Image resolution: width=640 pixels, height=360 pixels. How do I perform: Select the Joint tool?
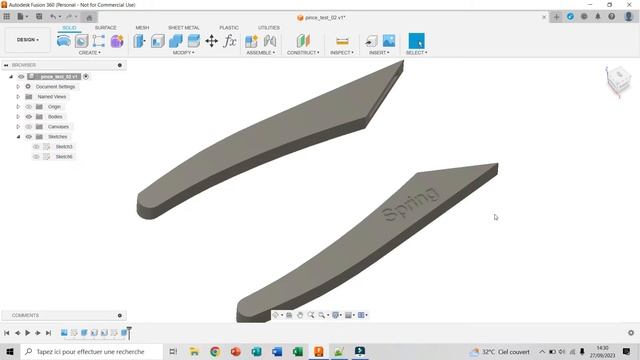tap(270, 41)
